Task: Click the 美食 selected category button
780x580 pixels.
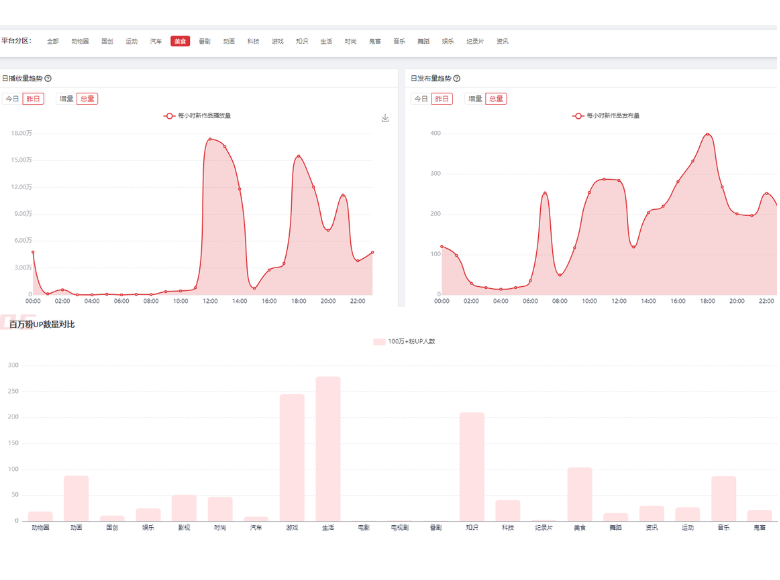Action: coord(180,41)
